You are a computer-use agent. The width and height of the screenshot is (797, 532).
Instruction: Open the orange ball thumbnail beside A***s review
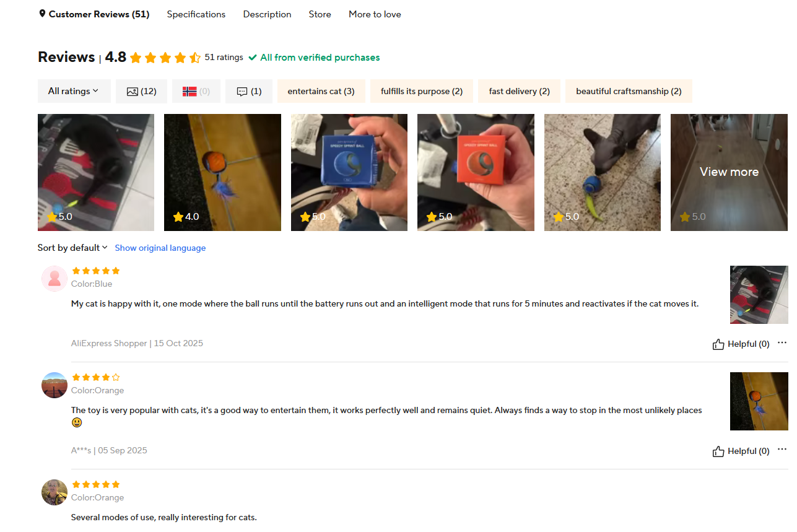click(x=759, y=401)
